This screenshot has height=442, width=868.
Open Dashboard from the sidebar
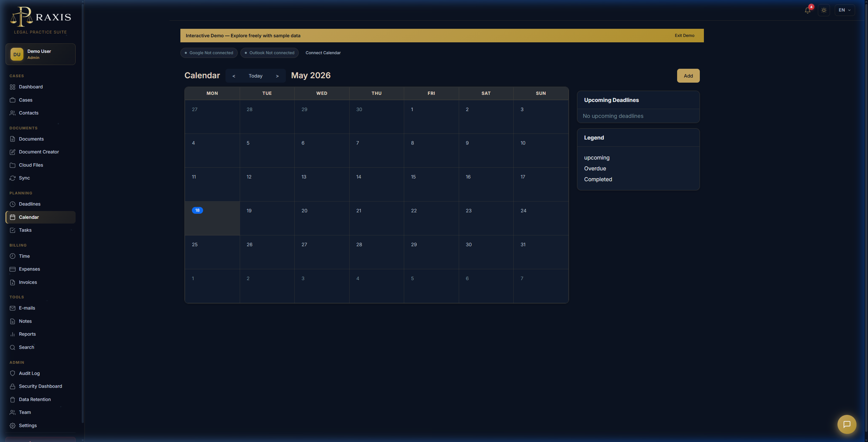coord(40,87)
